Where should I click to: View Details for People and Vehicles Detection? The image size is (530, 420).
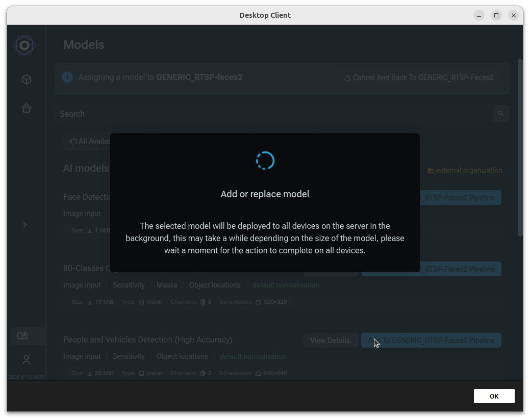330,340
